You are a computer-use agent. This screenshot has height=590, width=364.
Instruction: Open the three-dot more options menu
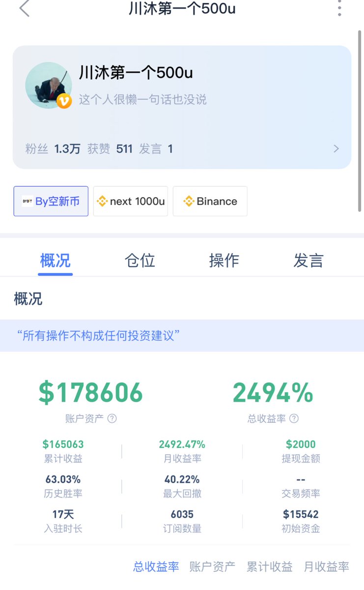[339, 8]
